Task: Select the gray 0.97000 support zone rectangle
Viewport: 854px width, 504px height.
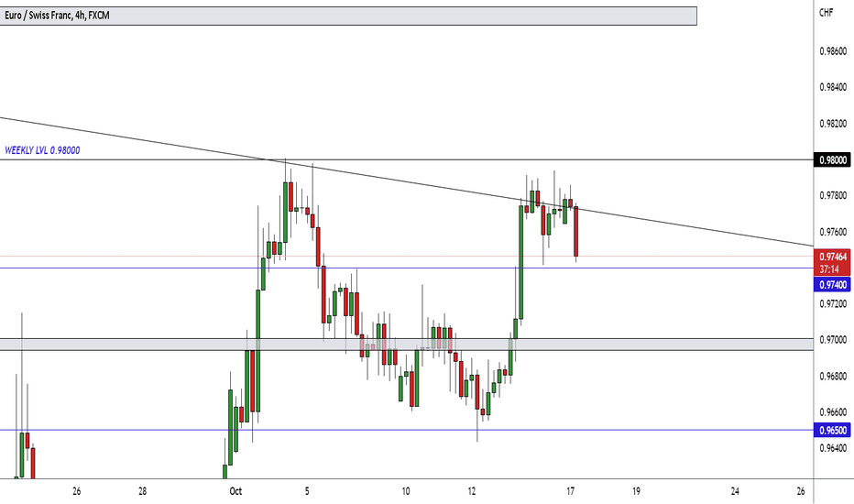Action: (406, 345)
